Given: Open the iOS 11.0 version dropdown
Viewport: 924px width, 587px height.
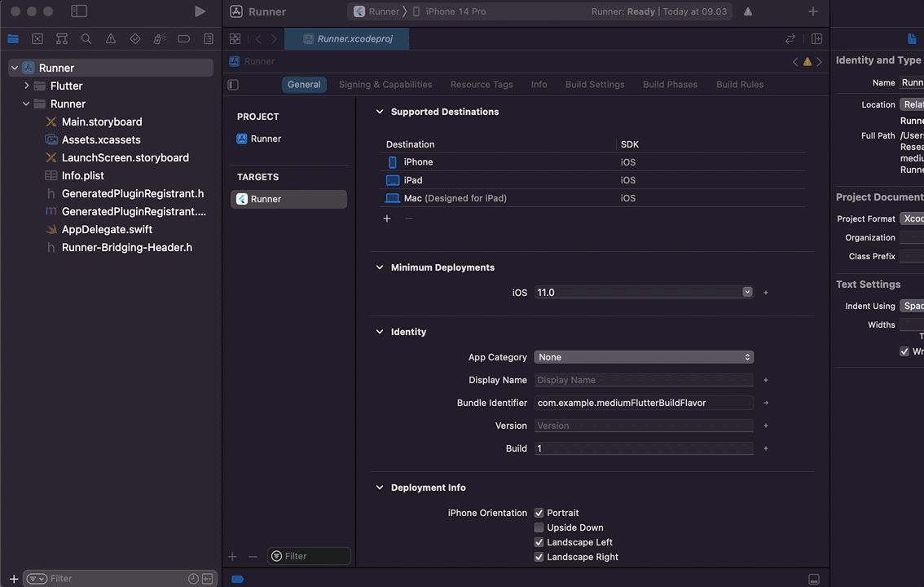Looking at the screenshot, I should click(747, 292).
